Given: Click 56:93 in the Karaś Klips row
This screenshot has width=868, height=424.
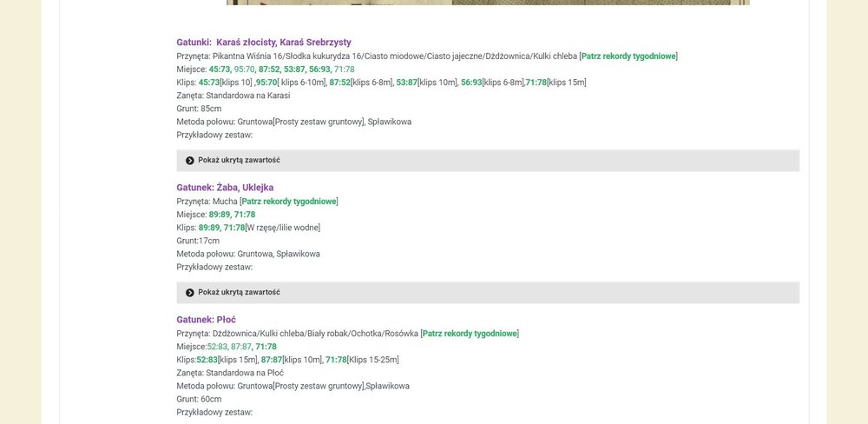Looking at the screenshot, I should tap(471, 83).
